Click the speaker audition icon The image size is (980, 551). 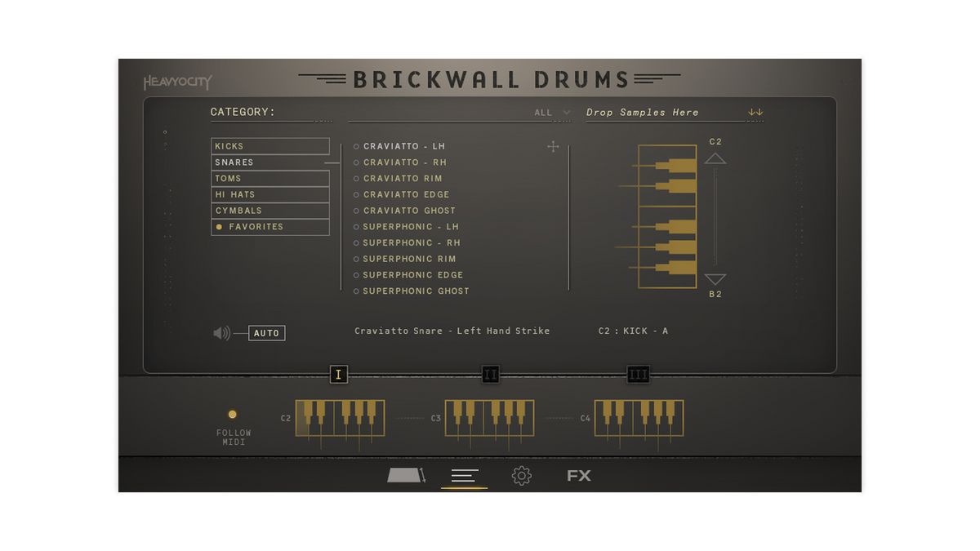click(221, 333)
